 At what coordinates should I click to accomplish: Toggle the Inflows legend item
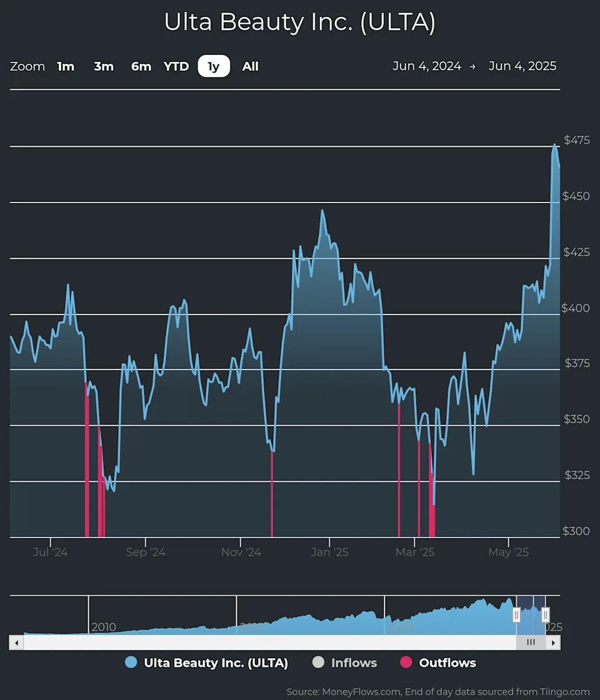[x=344, y=663]
